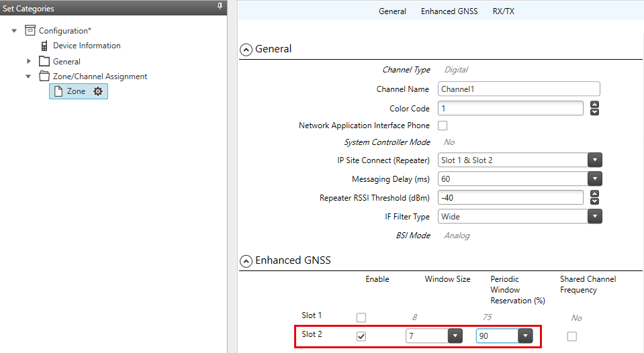Switch to the RX/TX tab
Viewport: 644px width, 353px height.
(x=503, y=11)
